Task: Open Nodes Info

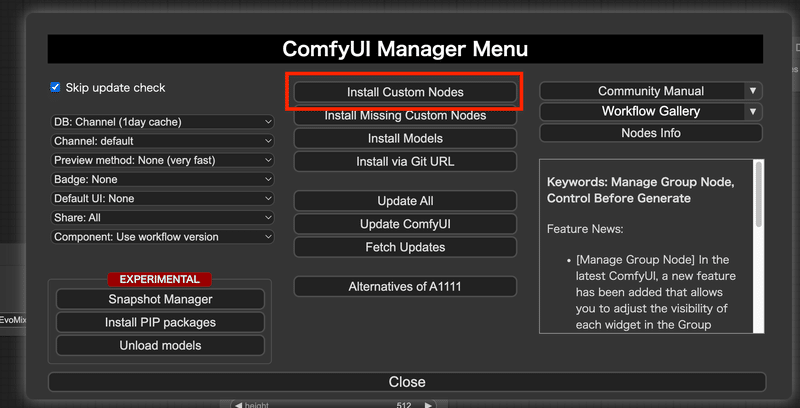Action: point(651,133)
